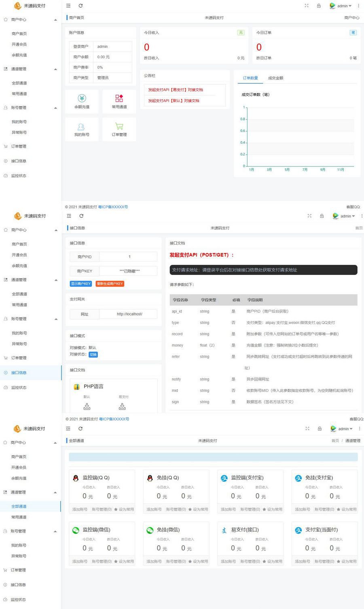Click the 网址 gateway URL field
This screenshot has width=364, height=609.
129,314
